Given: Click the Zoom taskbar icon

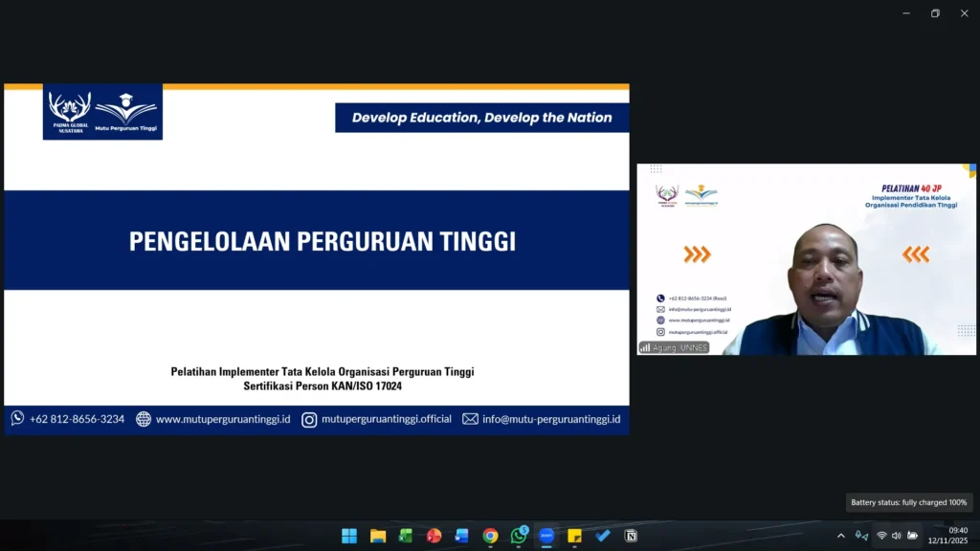Looking at the screenshot, I should (546, 536).
